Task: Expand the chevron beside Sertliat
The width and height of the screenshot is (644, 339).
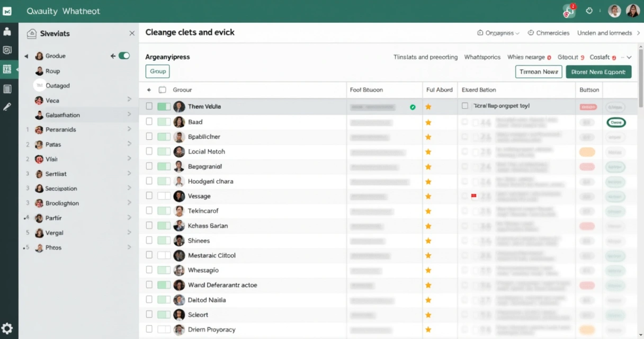Action: coord(129,174)
